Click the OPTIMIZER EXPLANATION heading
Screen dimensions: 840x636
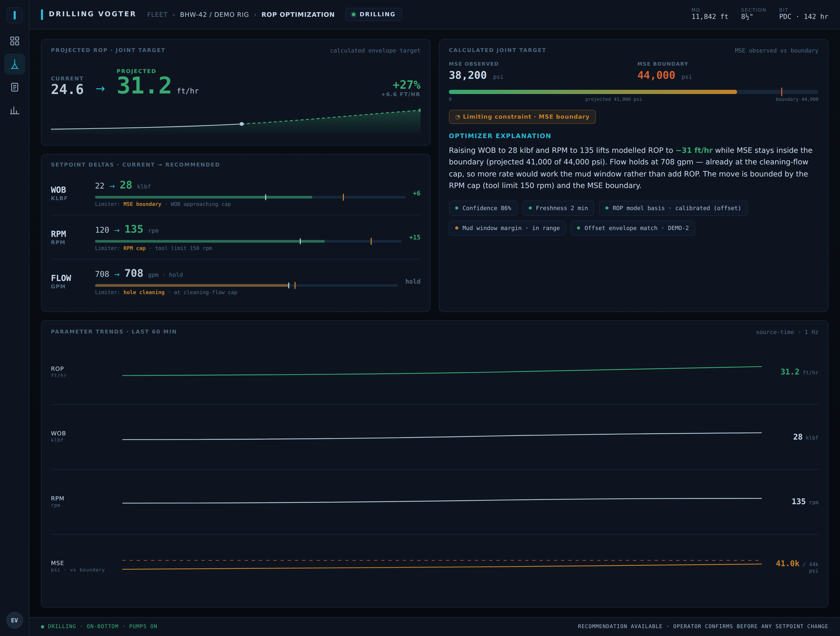click(500, 136)
